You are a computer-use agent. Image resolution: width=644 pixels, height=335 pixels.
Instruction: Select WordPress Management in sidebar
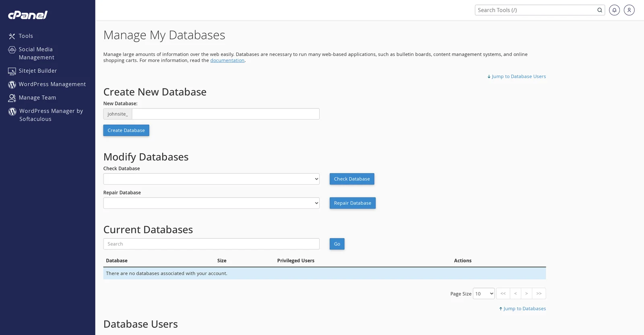[52, 84]
